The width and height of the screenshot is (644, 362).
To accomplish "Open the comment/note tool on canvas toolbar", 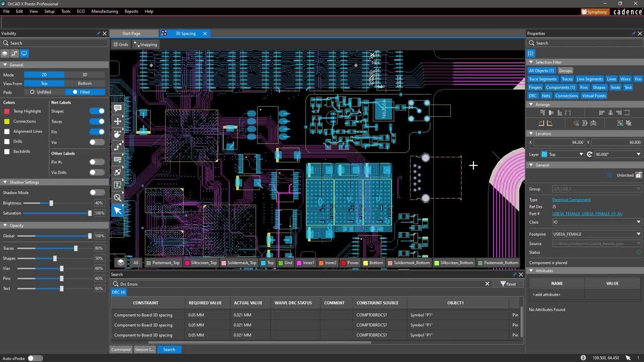I will [x=117, y=108].
